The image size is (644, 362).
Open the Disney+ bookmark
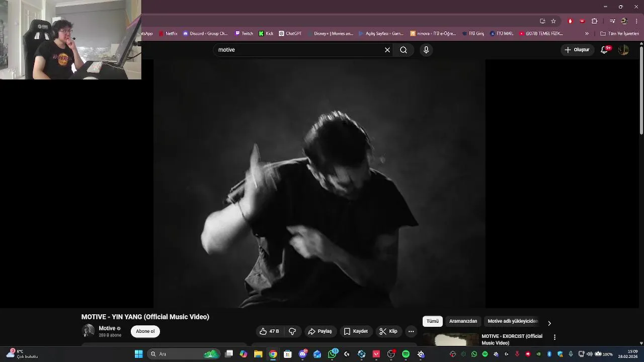coord(330,34)
